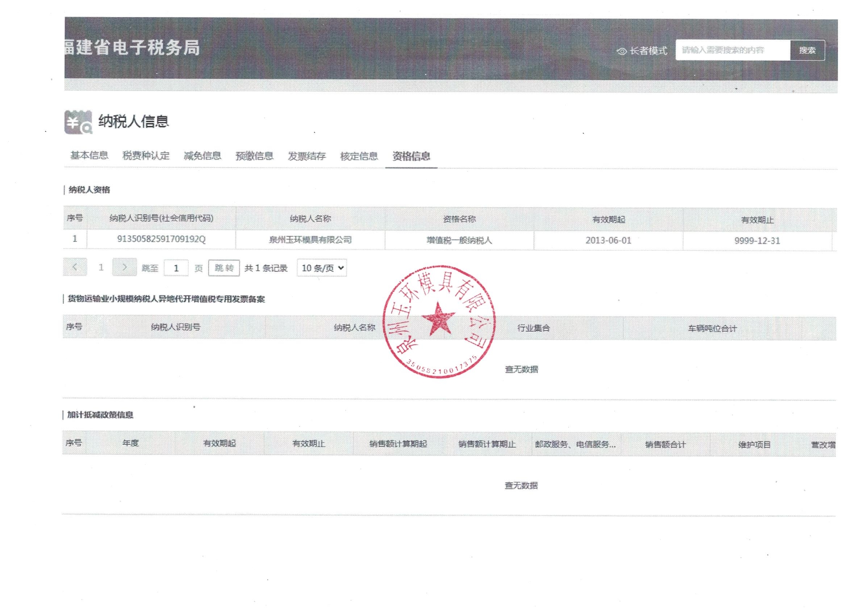Select the 减免信息 tab

[x=203, y=156]
